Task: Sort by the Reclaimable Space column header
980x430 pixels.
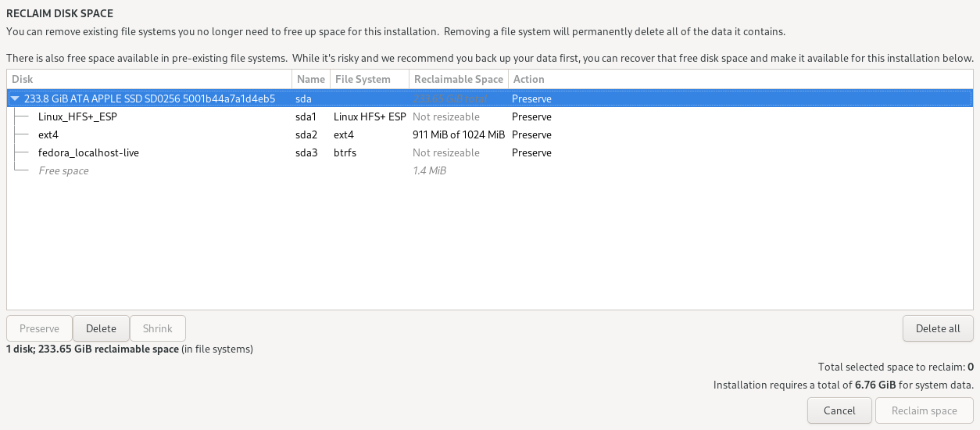Action: (x=458, y=79)
